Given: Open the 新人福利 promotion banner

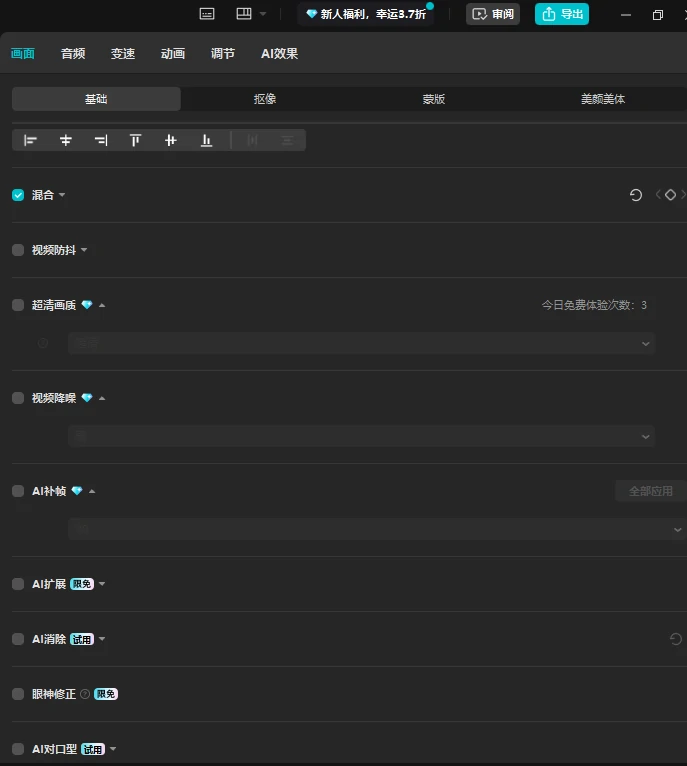Looking at the screenshot, I should [366, 14].
